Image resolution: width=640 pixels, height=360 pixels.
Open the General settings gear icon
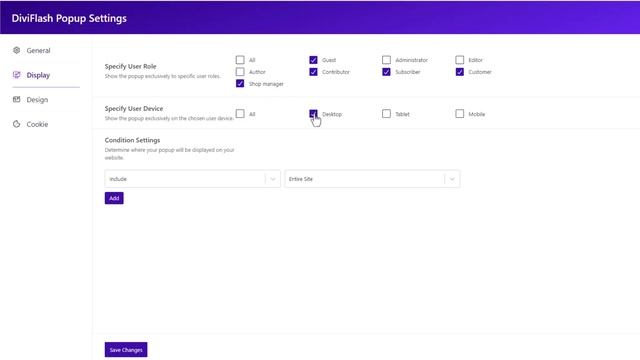pos(16,50)
